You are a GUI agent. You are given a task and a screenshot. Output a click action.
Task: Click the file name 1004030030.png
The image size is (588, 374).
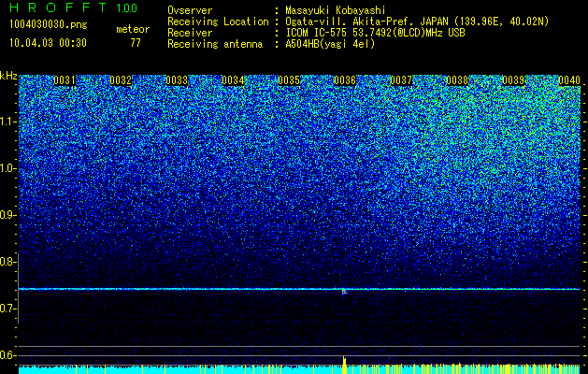pos(49,25)
